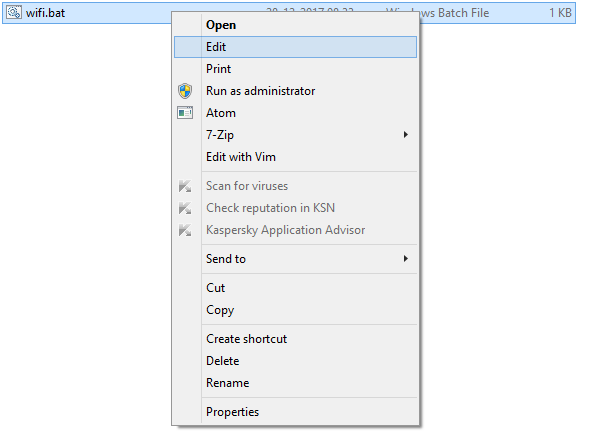
Task: Select Run as administrator
Action: point(295,91)
